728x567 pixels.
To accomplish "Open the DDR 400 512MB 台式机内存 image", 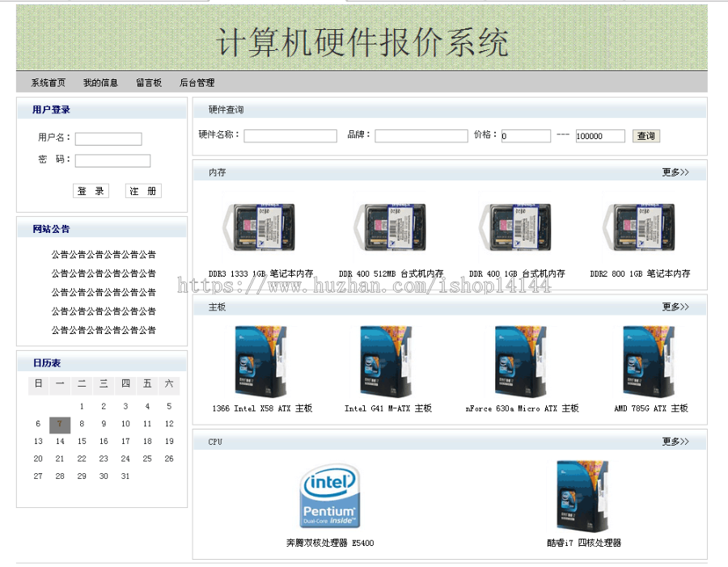I will pyautogui.click(x=390, y=227).
